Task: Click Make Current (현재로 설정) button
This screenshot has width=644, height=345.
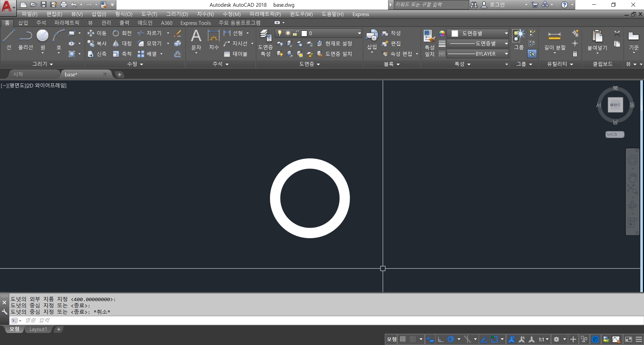Action: pos(334,44)
